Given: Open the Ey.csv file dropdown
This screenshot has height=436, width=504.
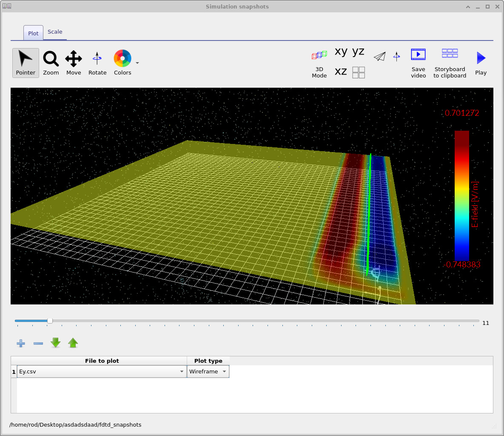Looking at the screenshot, I should coord(102,372).
